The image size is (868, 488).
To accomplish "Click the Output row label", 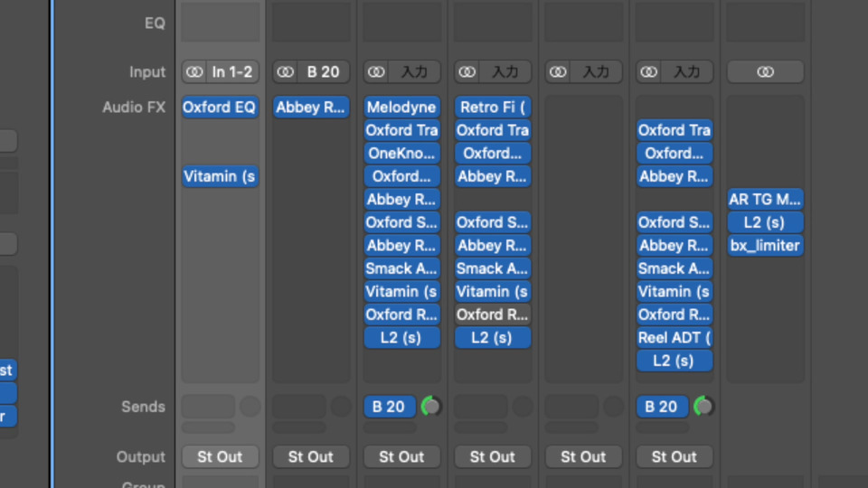I will click(x=141, y=457).
